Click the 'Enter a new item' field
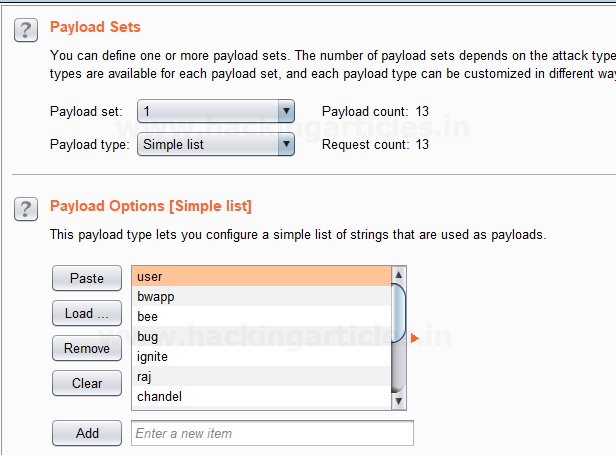616x455 pixels. tap(272, 433)
